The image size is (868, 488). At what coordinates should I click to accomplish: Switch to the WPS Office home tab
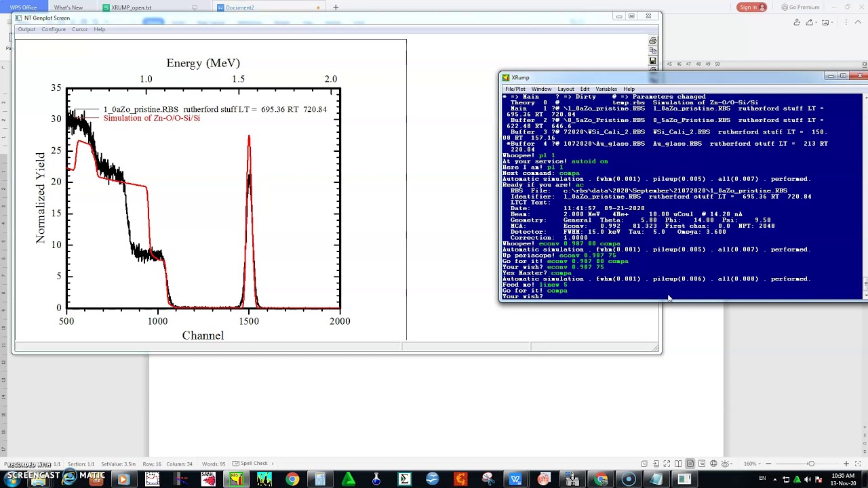(23, 7)
